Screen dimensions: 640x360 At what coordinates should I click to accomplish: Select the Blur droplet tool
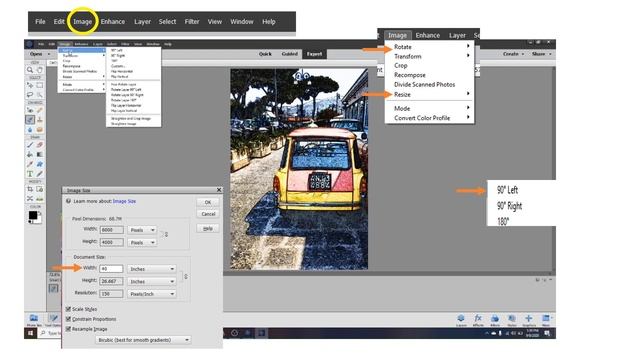pos(30,129)
